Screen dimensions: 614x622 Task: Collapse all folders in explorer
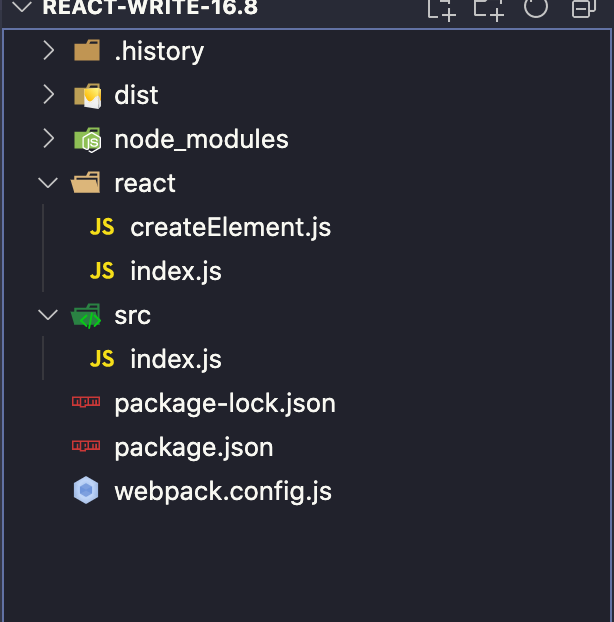pyautogui.click(x=583, y=8)
